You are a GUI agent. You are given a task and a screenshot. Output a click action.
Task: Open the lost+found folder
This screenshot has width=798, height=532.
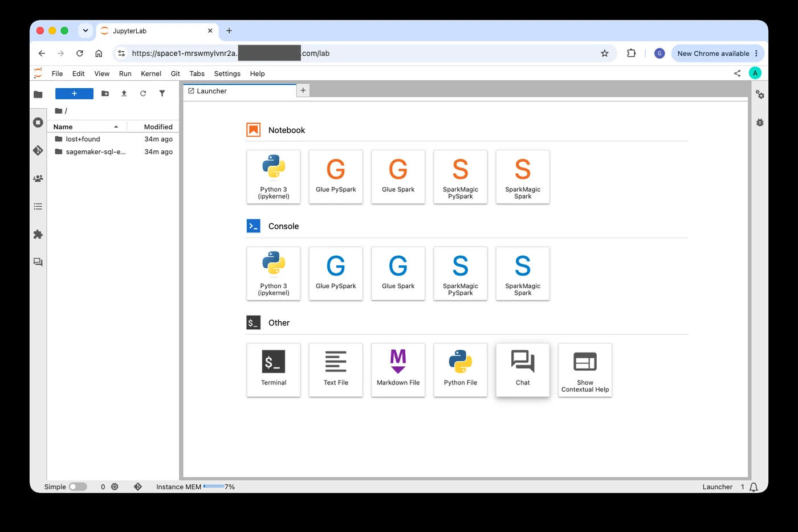[113, 139]
